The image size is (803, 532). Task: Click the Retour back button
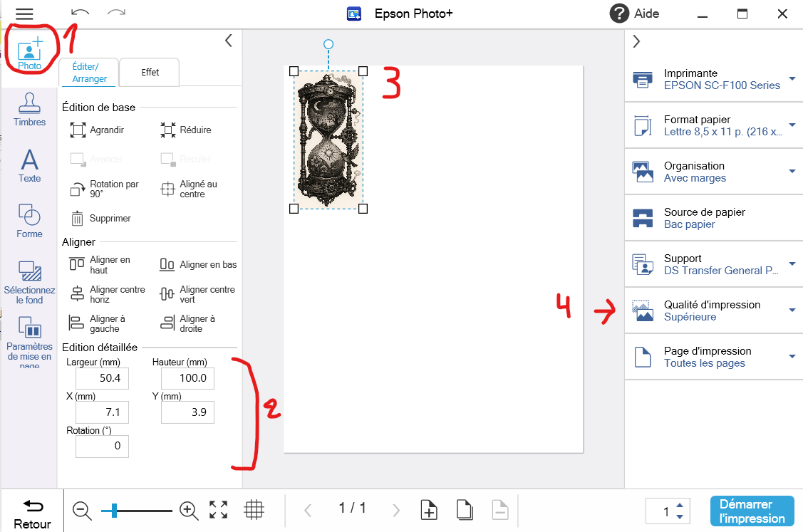click(32, 513)
